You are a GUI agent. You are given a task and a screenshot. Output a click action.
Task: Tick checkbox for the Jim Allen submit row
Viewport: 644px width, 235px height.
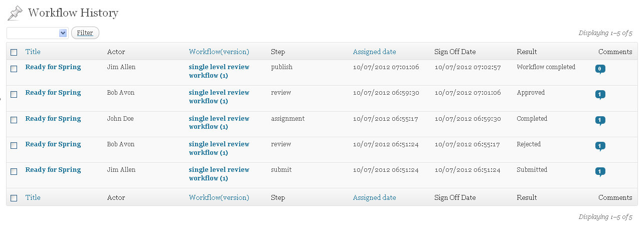tap(14, 171)
